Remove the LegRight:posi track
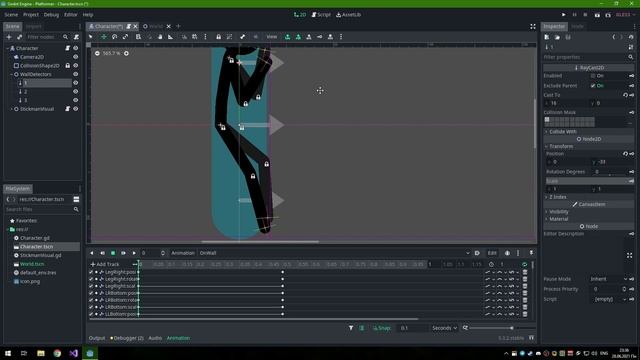Viewport: 640px width, 360px height. tap(525, 272)
